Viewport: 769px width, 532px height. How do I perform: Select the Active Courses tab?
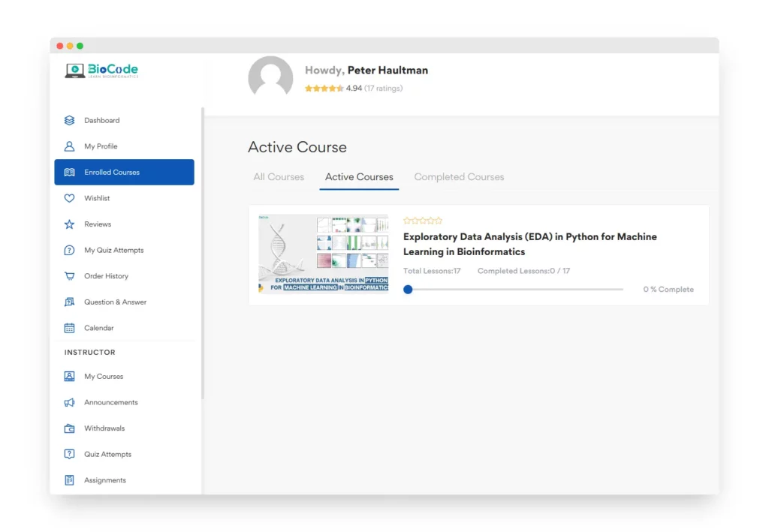(x=359, y=177)
